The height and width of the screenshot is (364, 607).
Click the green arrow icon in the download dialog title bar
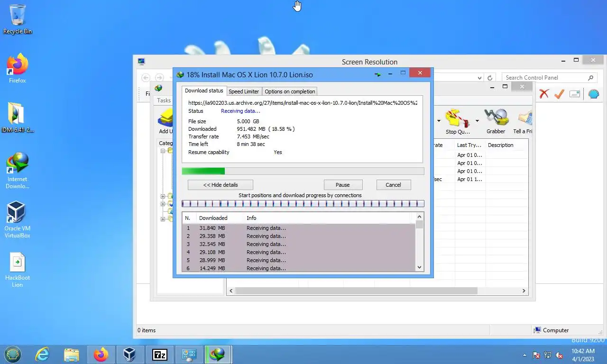[377, 74]
